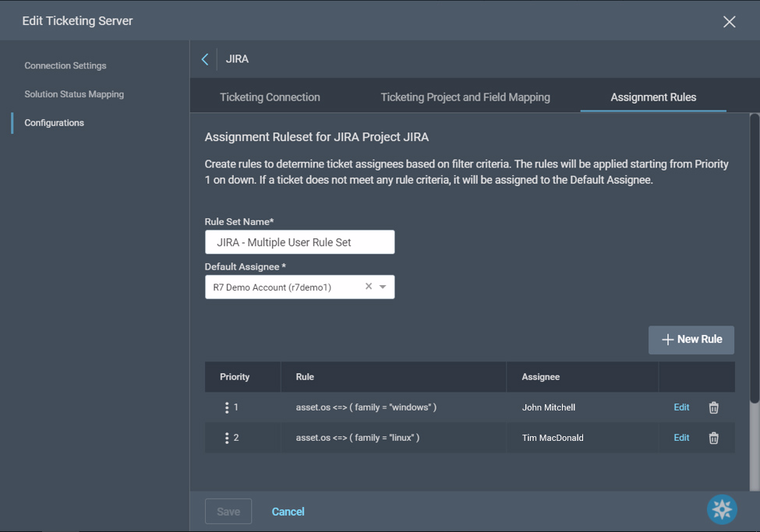Image resolution: width=760 pixels, height=532 pixels.
Task: Edit John Mitchell's assignment rule
Action: (681, 407)
